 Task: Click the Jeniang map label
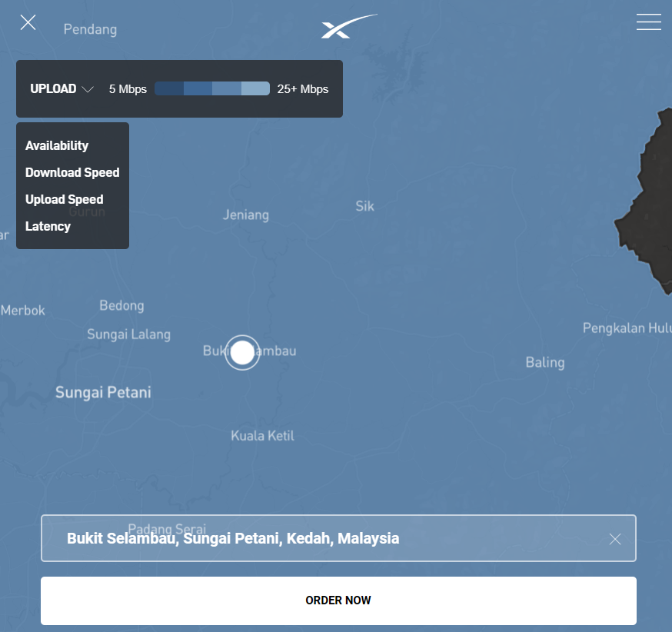[246, 215]
